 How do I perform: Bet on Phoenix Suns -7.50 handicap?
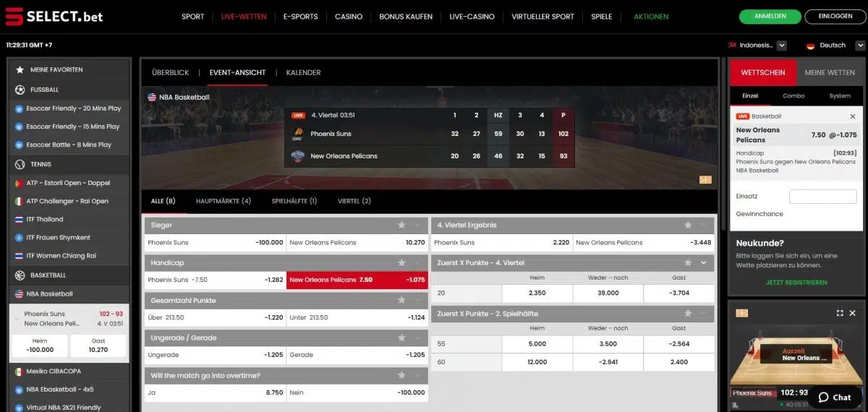pos(215,280)
